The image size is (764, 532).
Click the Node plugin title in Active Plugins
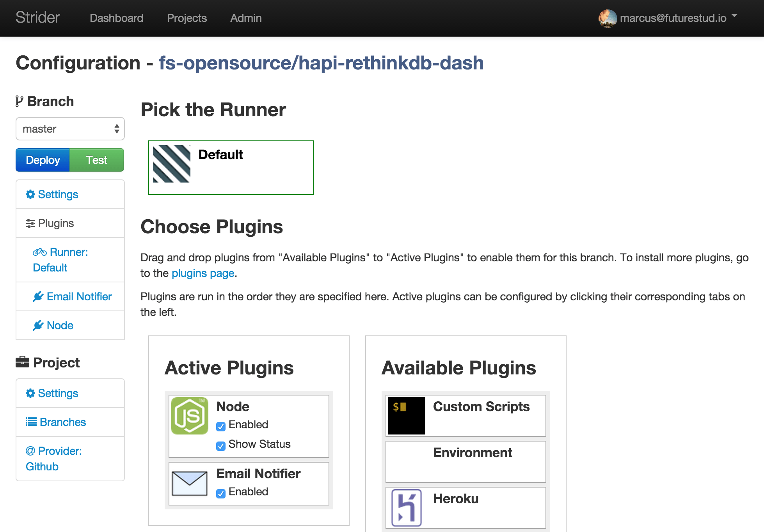click(233, 406)
